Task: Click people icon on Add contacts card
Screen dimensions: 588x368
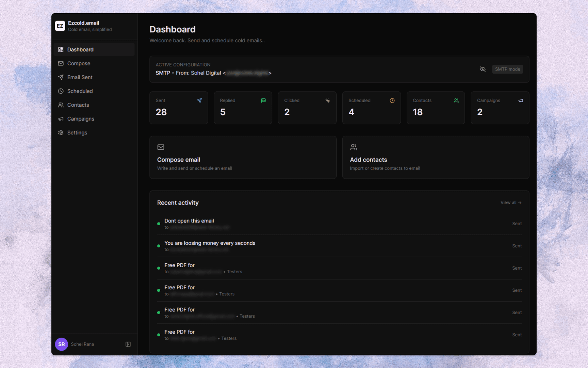Action: [x=354, y=147]
